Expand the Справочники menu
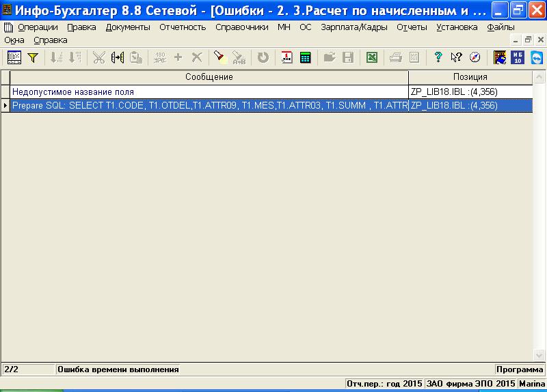The image size is (547, 392). [x=241, y=27]
